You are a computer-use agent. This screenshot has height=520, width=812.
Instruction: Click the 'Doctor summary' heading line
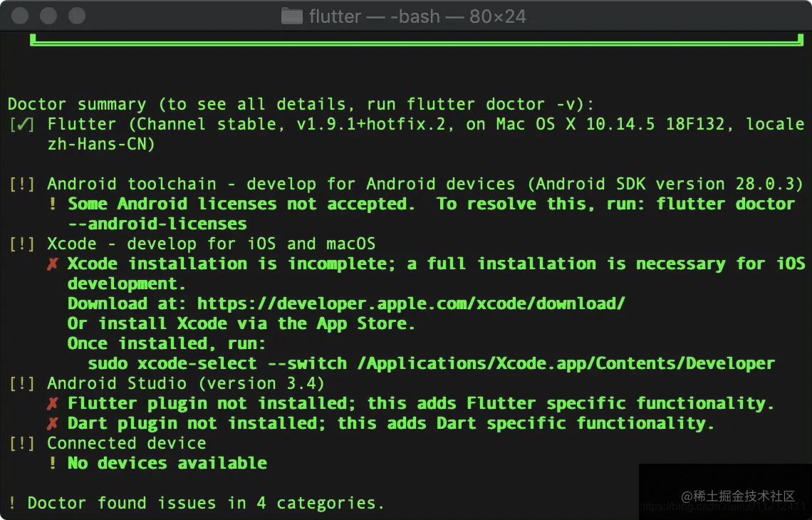(301, 104)
